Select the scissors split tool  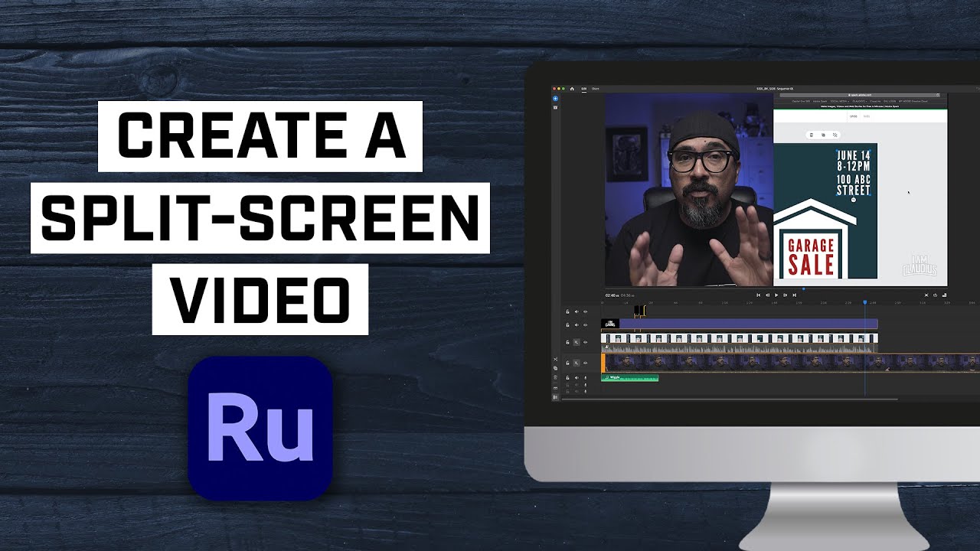click(555, 359)
